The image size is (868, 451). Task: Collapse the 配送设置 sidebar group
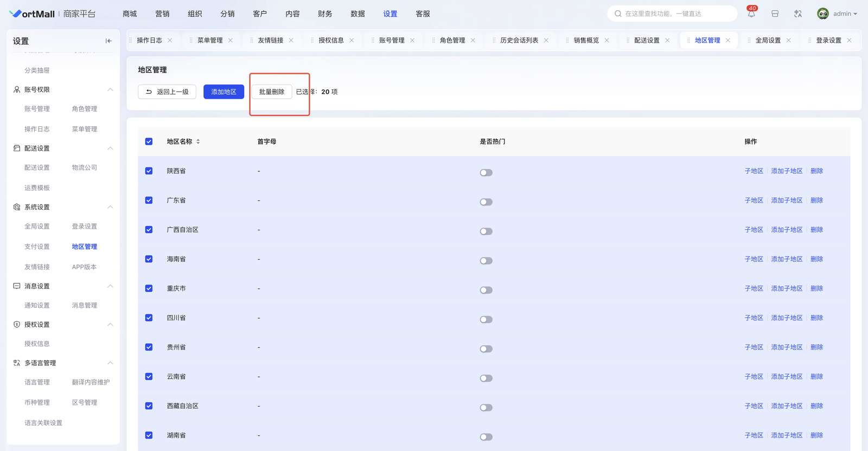pos(110,149)
